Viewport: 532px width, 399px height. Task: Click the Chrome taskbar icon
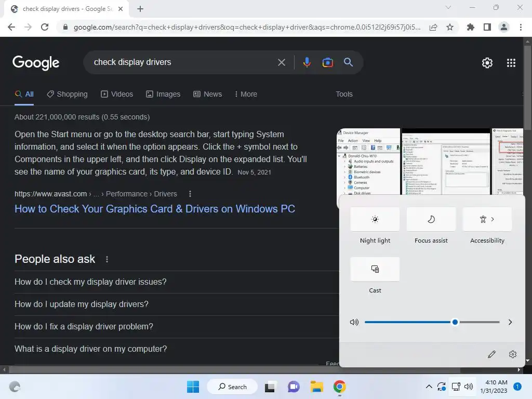click(x=340, y=387)
